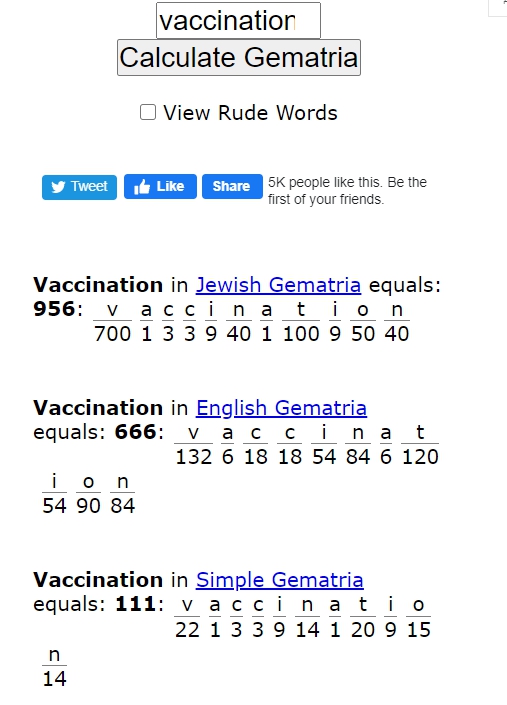Screen dimensions: 507x705
Task: Click the Facebook Share button
Action: [x=232, y=186]
